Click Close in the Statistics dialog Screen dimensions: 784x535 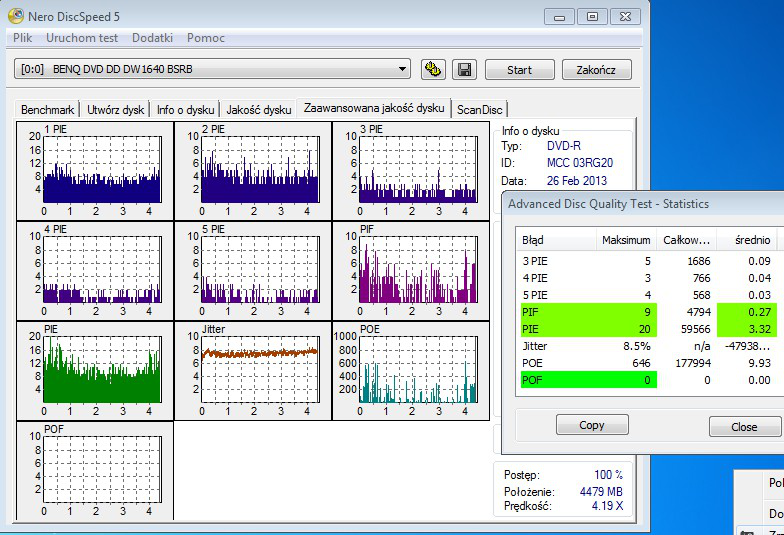[744, 426]
